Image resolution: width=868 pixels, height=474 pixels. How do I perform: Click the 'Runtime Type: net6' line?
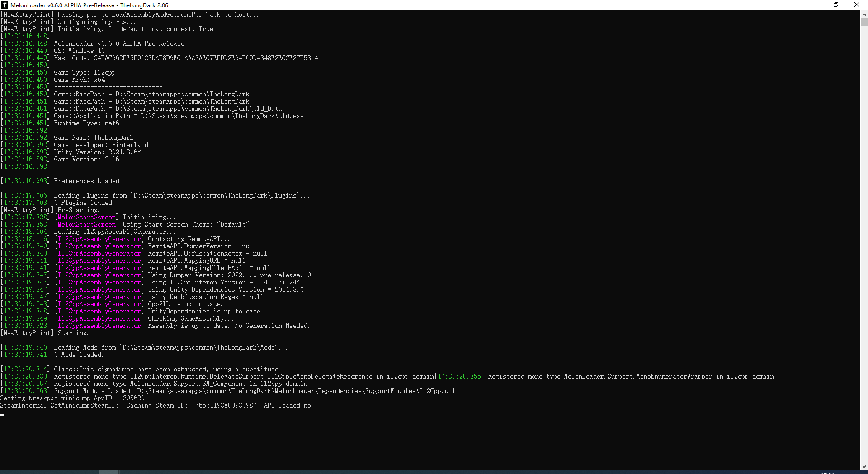click(x=60, y=123)
